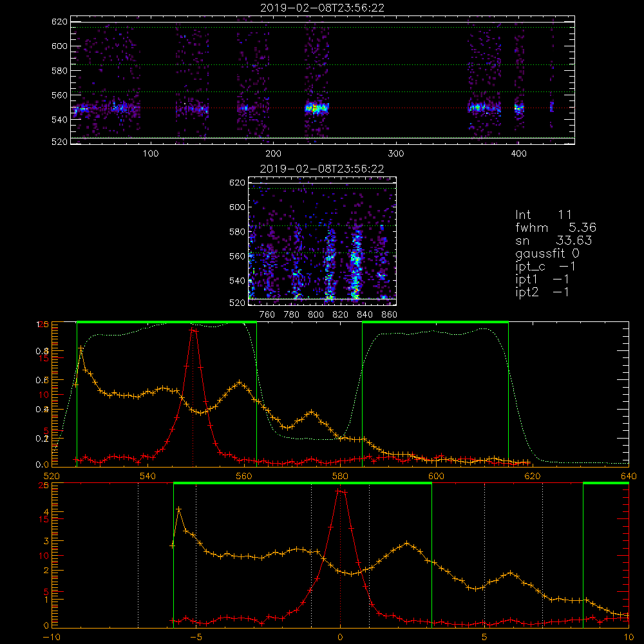The width and height of the screenshot is (644, 644).
Task: Select the 'Int 11' readout
Action: coord(544,214)
